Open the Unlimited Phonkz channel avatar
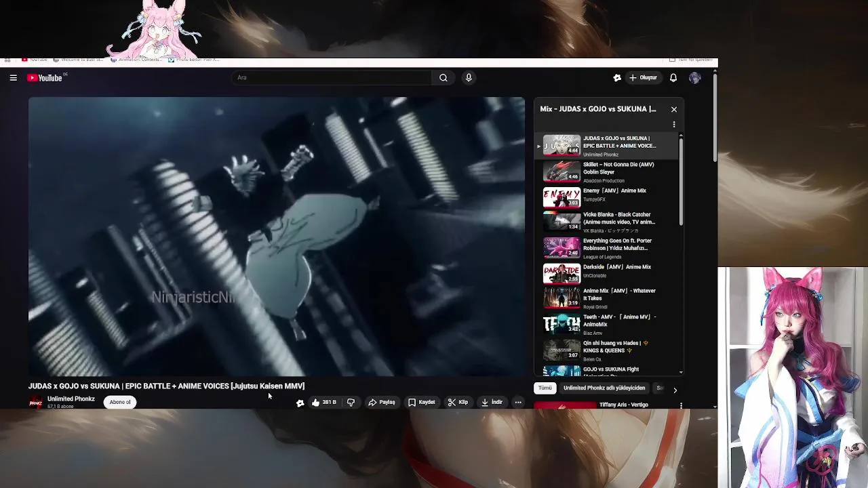This screenshot has height=488, width=868. 36,403
